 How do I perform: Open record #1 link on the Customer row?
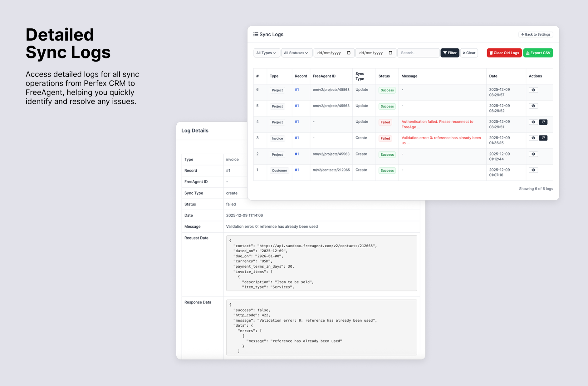(297, 170)
